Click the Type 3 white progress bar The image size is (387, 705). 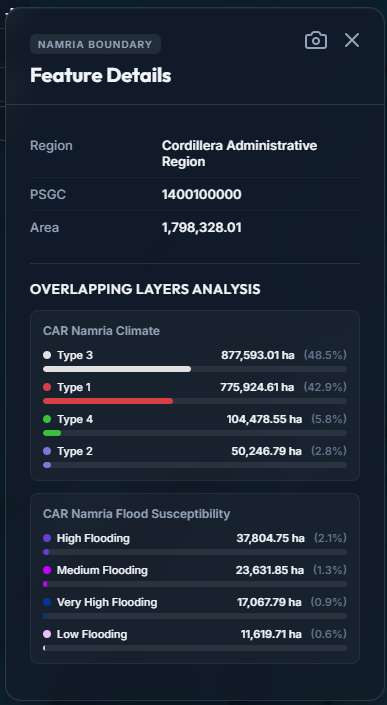click(x=195, y=369)
